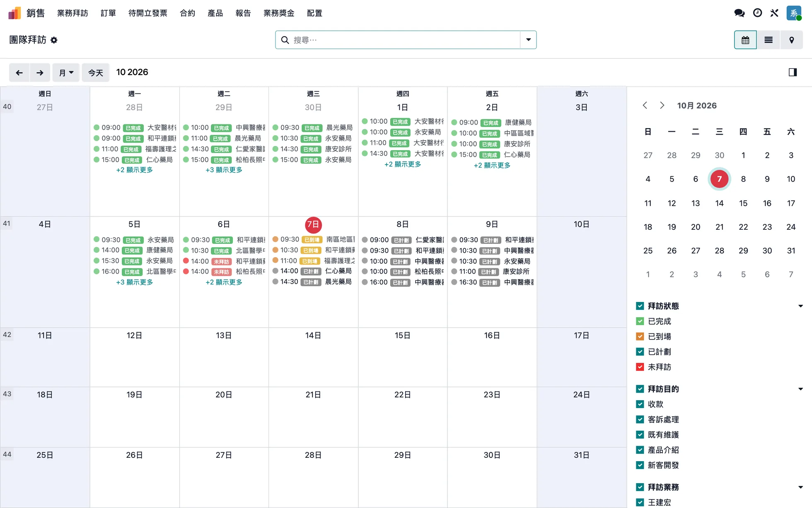
Task: Uncheck salesperson 王建宏 filter
Action: [640, 503]
